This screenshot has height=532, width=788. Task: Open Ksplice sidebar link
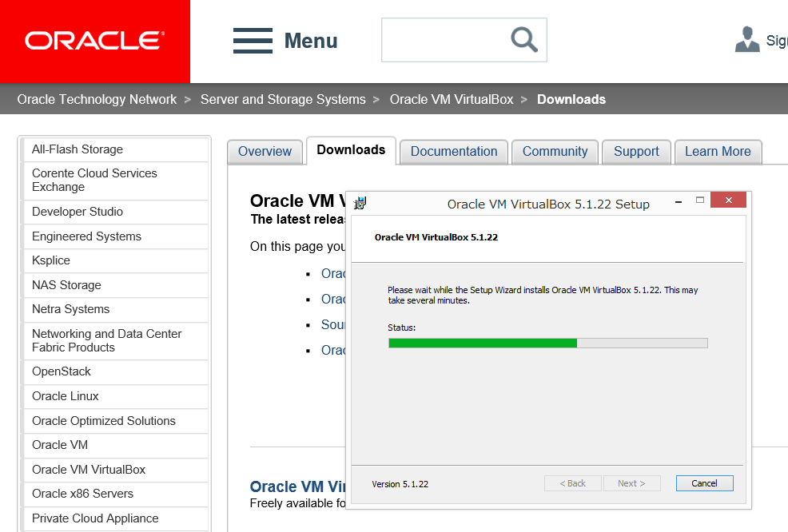pos(115,260)
